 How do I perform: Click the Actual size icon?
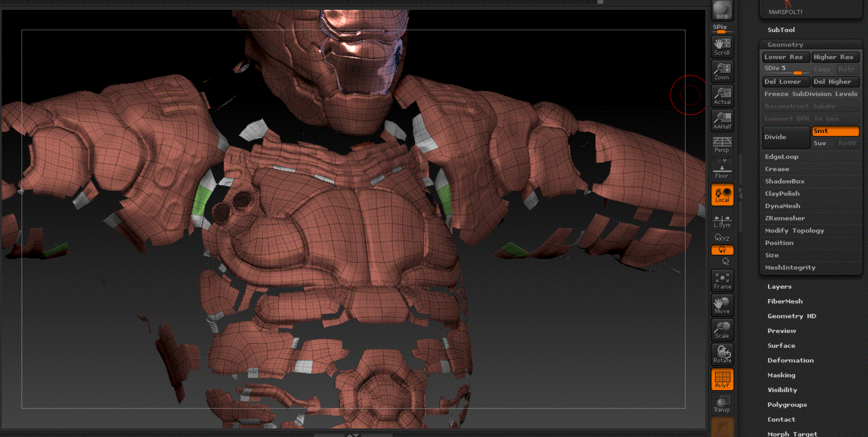click(x=722, y=96)
